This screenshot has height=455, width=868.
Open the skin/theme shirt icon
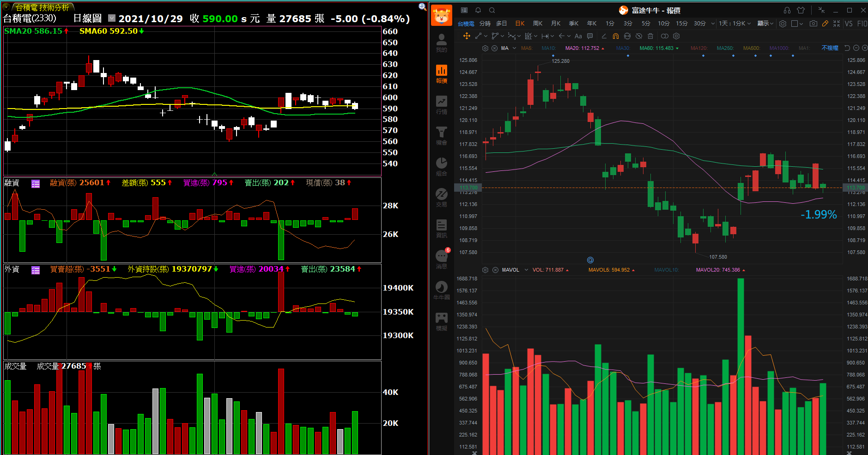[801, 10]
